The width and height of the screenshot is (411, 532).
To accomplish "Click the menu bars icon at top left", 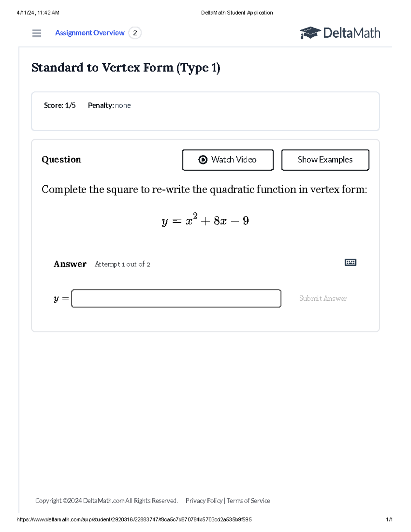I will coord(36,33).
